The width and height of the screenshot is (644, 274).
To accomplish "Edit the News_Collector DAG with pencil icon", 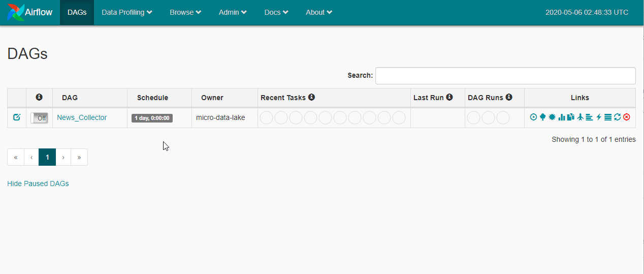I will pos(17,117).
